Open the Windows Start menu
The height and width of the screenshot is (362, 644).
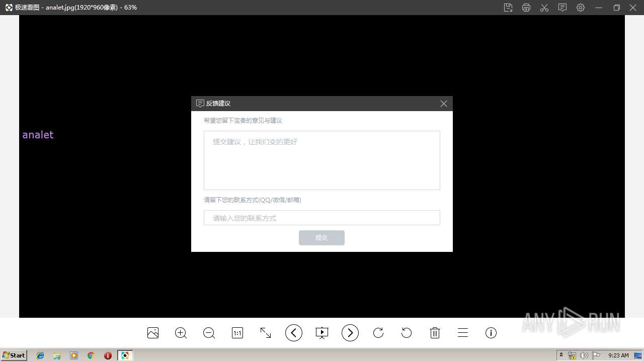[x=14, y=355]
